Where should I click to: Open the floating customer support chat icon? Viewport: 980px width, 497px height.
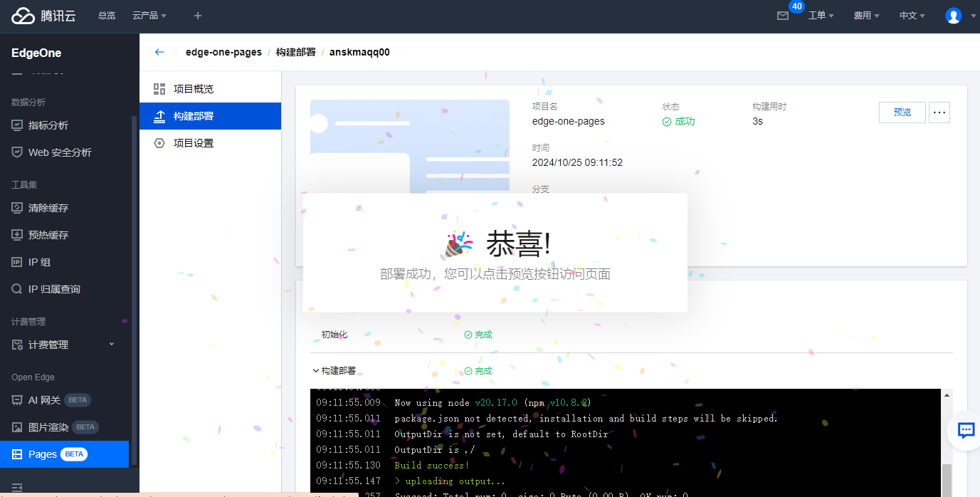[x=965, y=430]
